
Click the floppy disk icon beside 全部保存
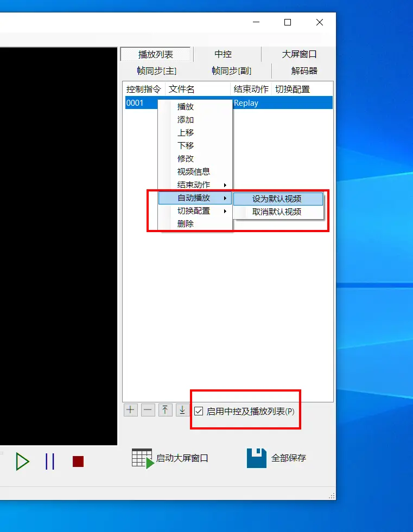[x=256, y=458]
